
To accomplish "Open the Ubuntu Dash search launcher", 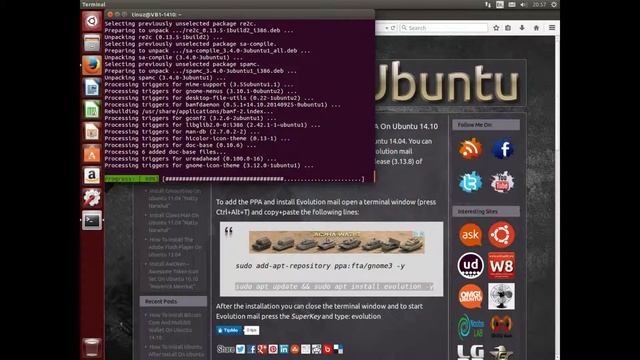I will tap(92, 21).
